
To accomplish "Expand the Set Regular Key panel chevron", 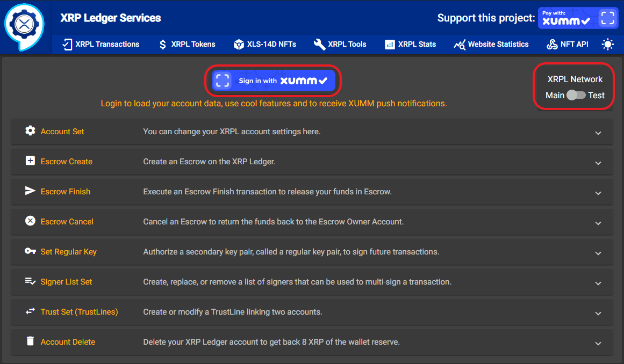I will 598,253.
